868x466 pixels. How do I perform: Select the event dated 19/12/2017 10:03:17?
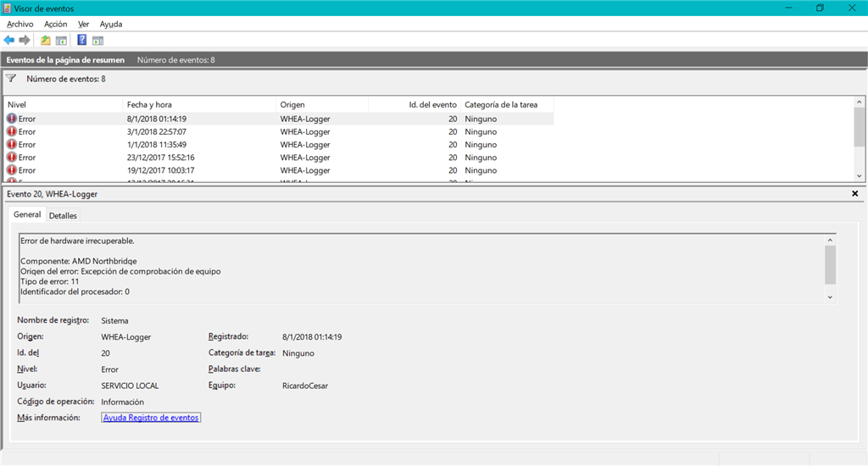point(279,170)
